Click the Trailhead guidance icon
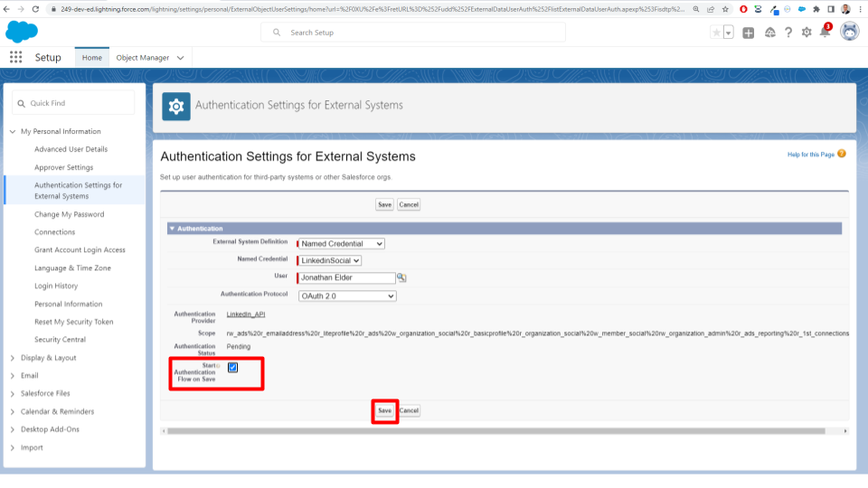The image size is (868, 488). (770, 33)
